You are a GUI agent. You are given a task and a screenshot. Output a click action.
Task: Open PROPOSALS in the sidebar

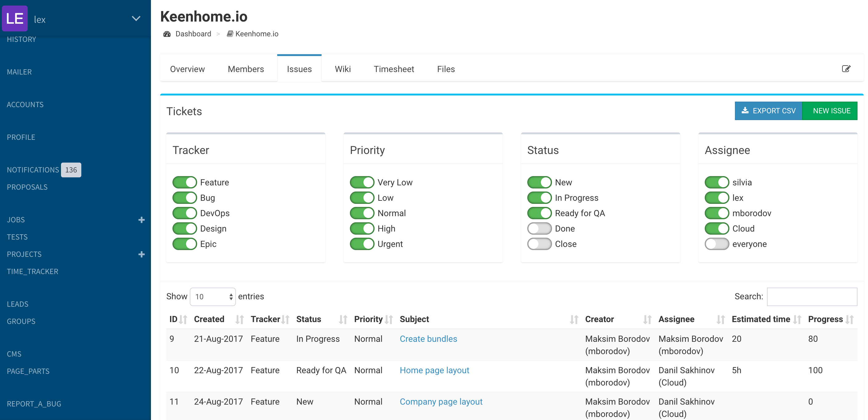click(x=27, y=187)
